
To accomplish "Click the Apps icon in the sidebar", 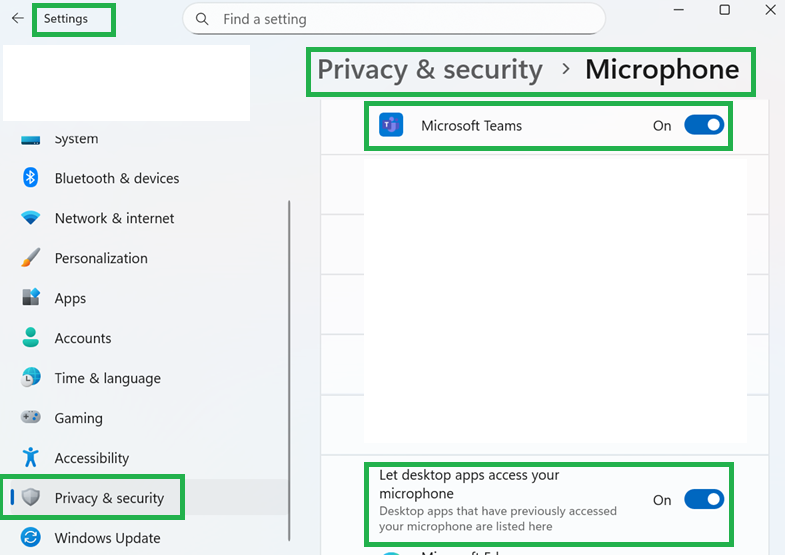I will tap(31, 297).
